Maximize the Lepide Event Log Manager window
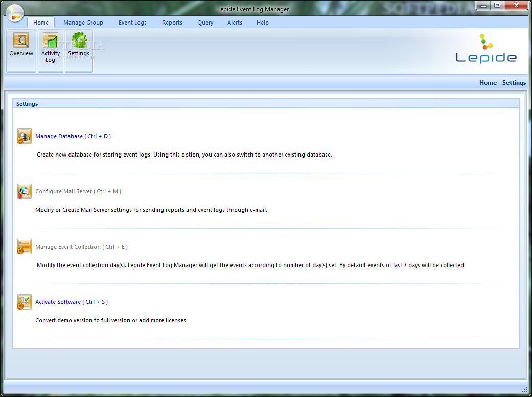The height and width of the screenshot is (397, 532). (x=497, y=6)
